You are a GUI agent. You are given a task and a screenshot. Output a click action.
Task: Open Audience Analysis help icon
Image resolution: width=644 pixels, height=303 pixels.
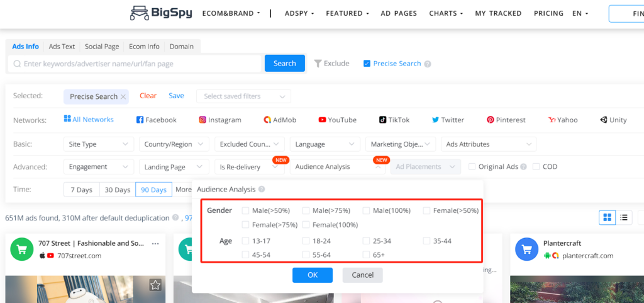tap(262, 190)
